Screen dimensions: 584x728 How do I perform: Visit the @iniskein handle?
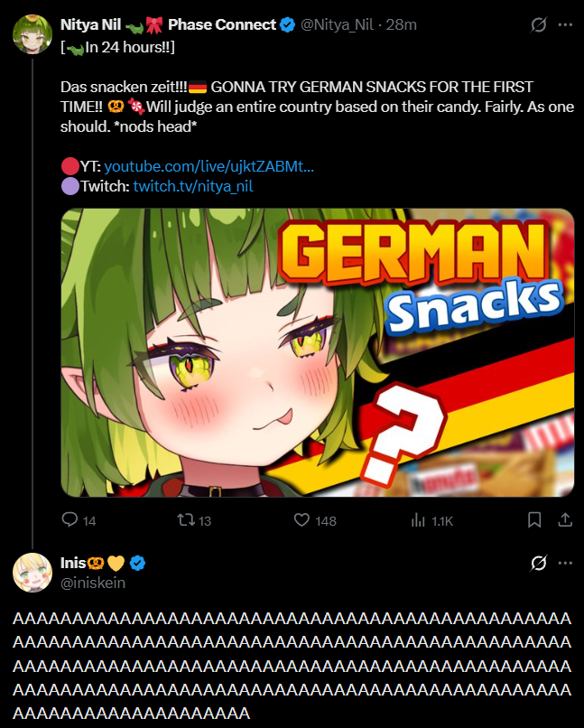coord(93,583)
